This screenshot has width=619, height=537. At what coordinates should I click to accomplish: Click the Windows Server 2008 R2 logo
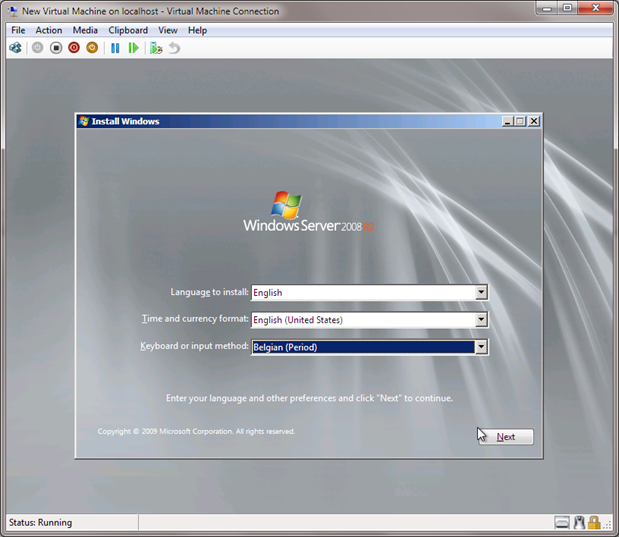[309, 211]
